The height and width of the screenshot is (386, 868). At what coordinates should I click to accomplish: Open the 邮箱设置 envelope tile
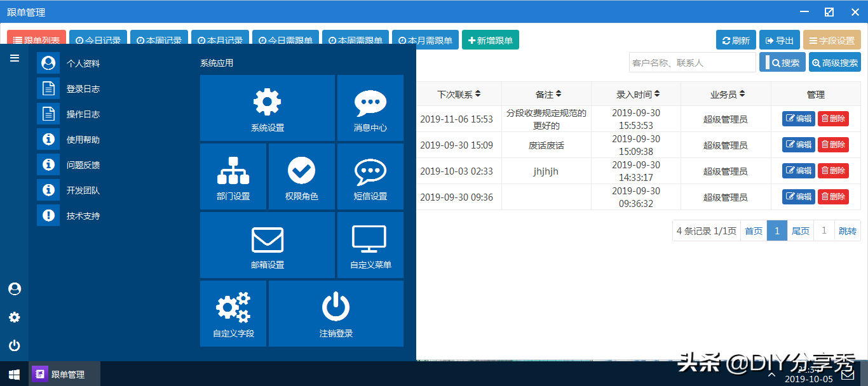(x=267, y=245)
